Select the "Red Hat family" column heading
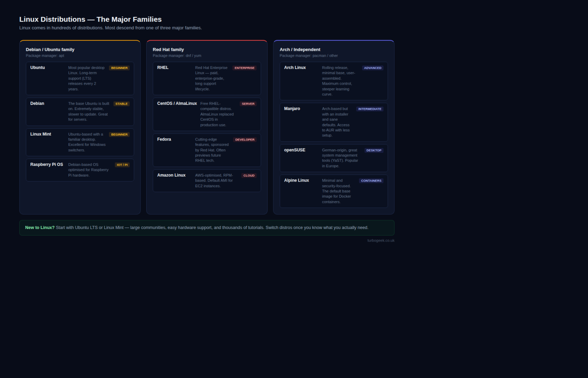Screen dimensions: 588x378 (168, 49)
